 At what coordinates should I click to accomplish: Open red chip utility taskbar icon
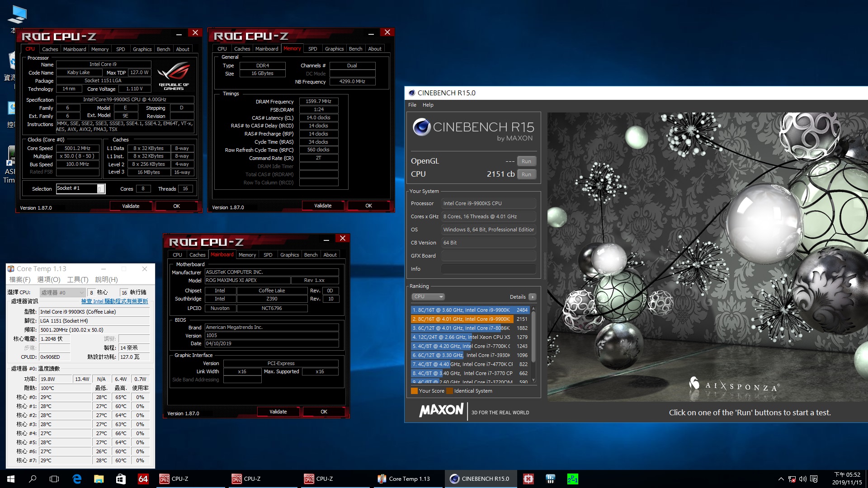tap(528, 479)
